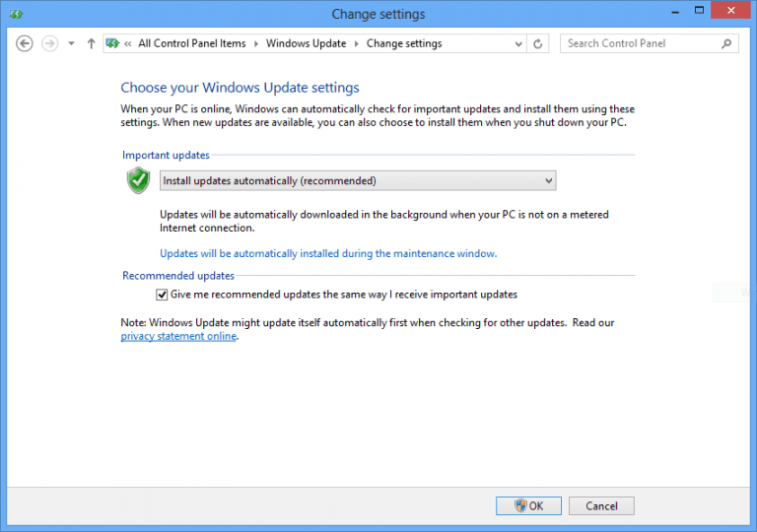Expand arrow after Windows Update breadcrumb
The height and width of the screenshot is (532, 757).
[357, 44]
